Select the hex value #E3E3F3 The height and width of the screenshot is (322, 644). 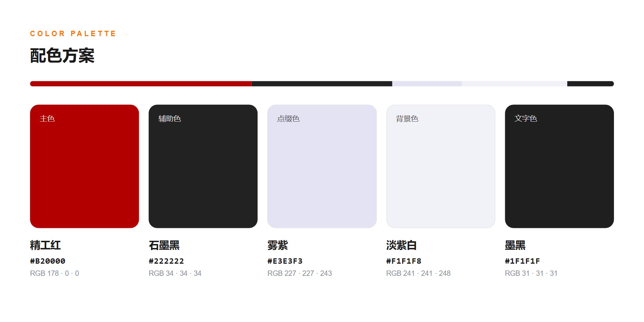click(285, 261)
